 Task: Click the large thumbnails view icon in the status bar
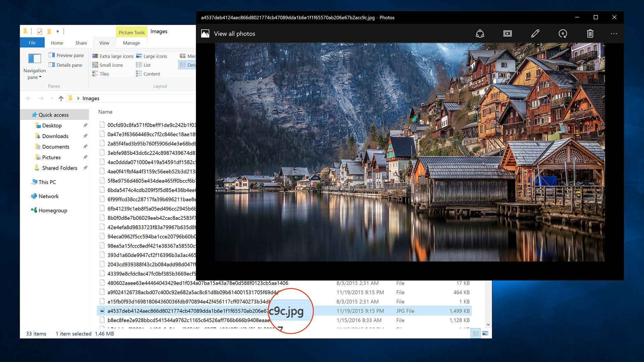pos(485,334)
